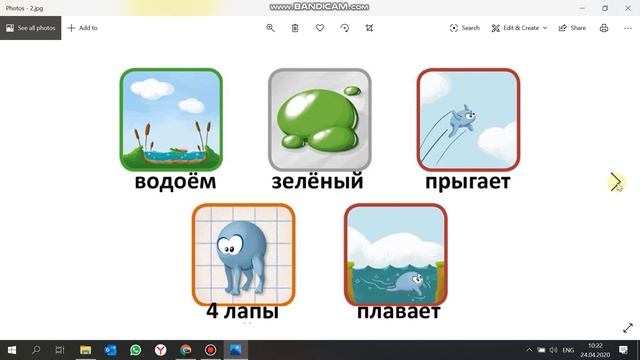
Task: Share the current photo
Action: click(x=572, y=28)
